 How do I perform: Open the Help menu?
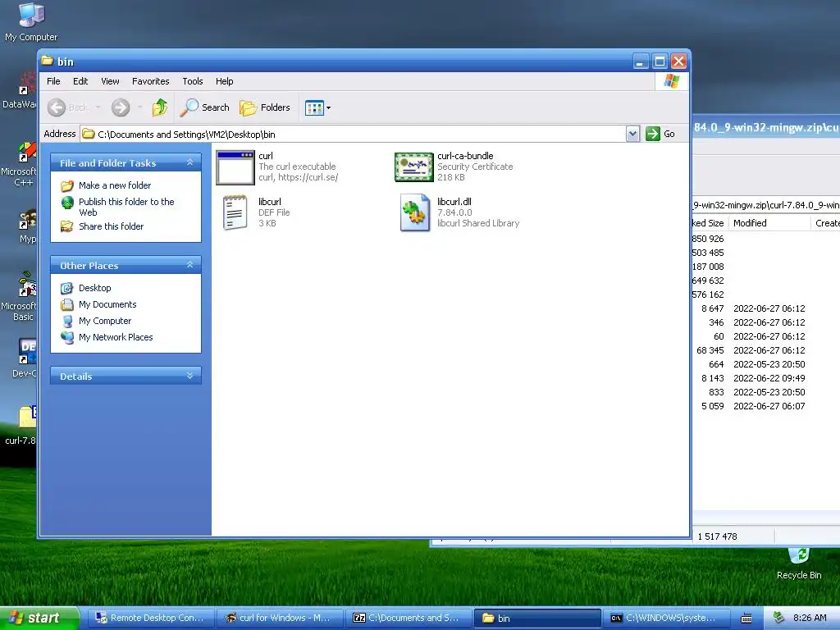coord(225,81)
